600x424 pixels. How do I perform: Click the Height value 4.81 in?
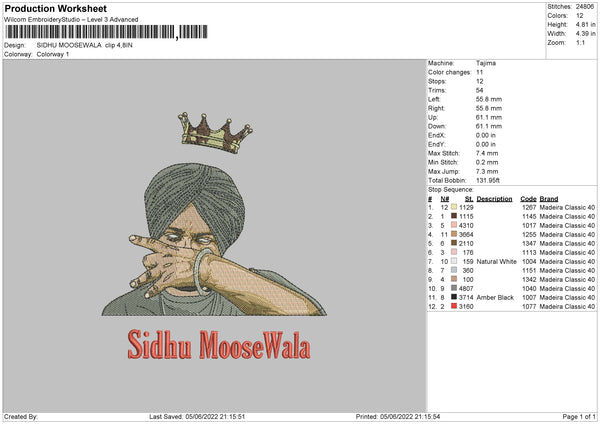coord(585,24)
